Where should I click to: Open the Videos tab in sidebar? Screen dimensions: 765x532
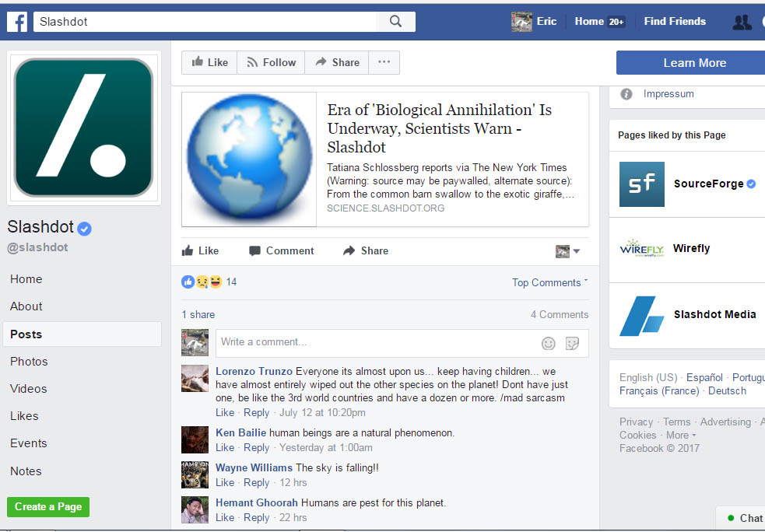(29, 389)
